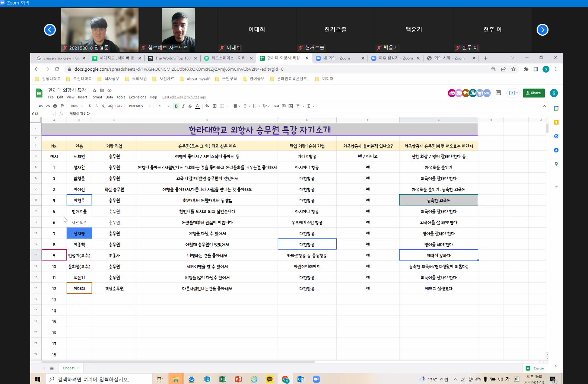Open the font size dropdown

click(x=163, y=106)
